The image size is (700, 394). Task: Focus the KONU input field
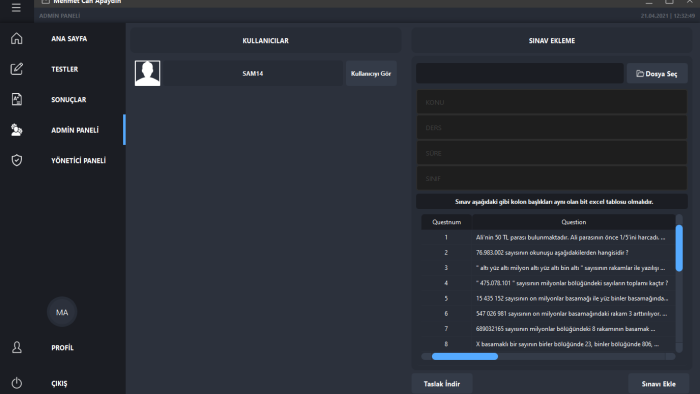click(552, 102)
